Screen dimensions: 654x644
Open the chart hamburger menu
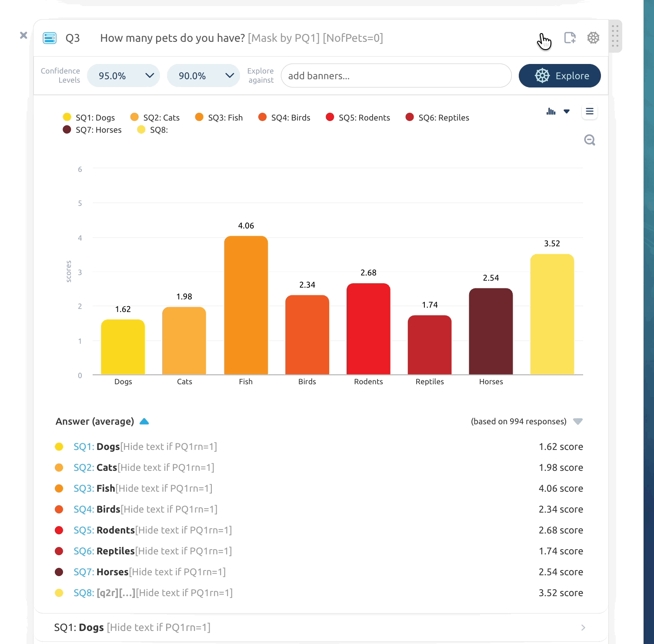click(x=590, y=111)
